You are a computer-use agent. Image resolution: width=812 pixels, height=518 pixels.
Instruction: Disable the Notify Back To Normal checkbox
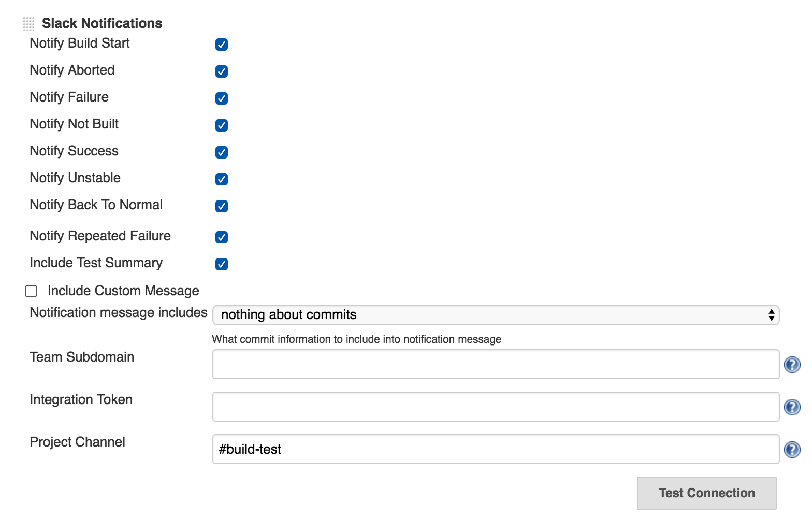pyautogui.click(x=222, y=206)
